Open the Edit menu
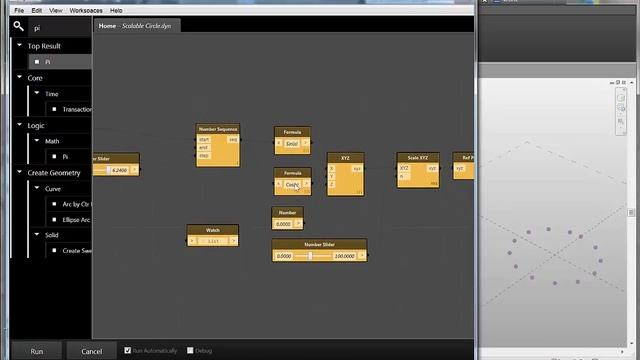 [x=36, y=10]
